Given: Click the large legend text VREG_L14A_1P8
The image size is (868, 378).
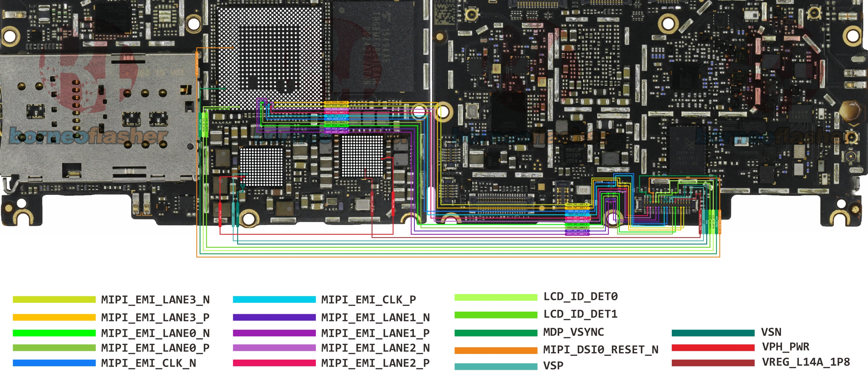Looking at the screenshot, I should [806, 362].
